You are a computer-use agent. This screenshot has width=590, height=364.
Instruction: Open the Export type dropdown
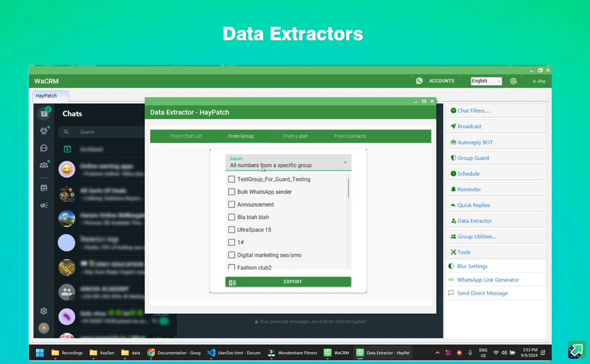[x=288, y=163]
